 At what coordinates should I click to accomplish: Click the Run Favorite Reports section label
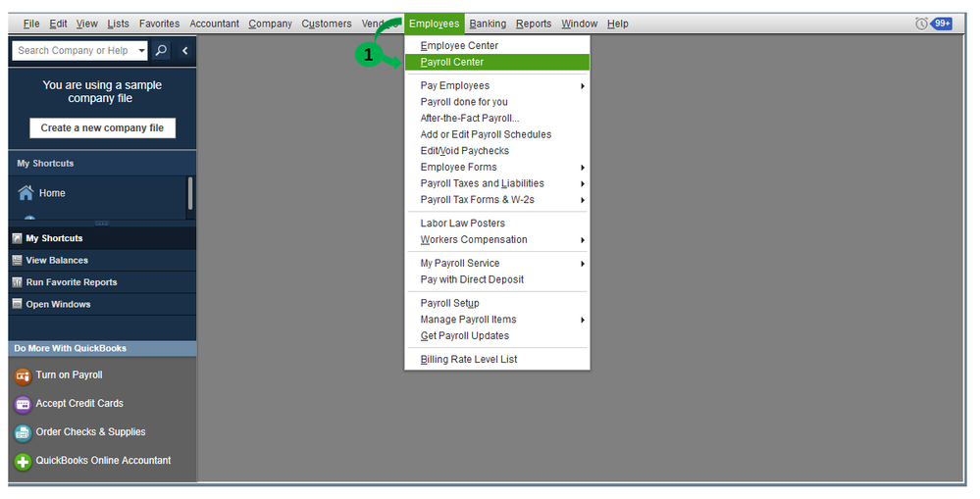pyautogui.click(x=72, y=282)
